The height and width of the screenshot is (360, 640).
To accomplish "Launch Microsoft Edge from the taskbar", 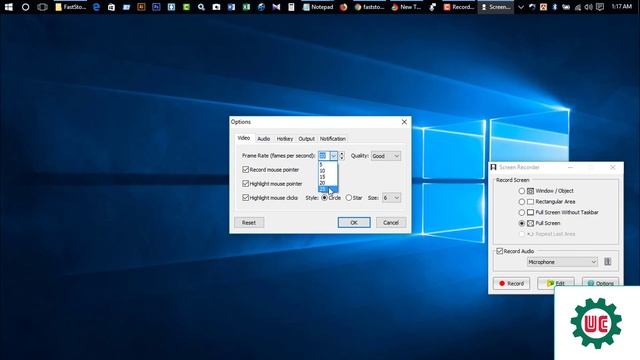I will coord(96,7).
